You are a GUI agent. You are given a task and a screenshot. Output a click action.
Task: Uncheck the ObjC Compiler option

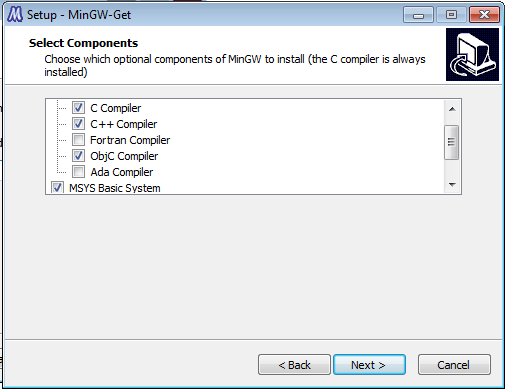tap(78, 156)
